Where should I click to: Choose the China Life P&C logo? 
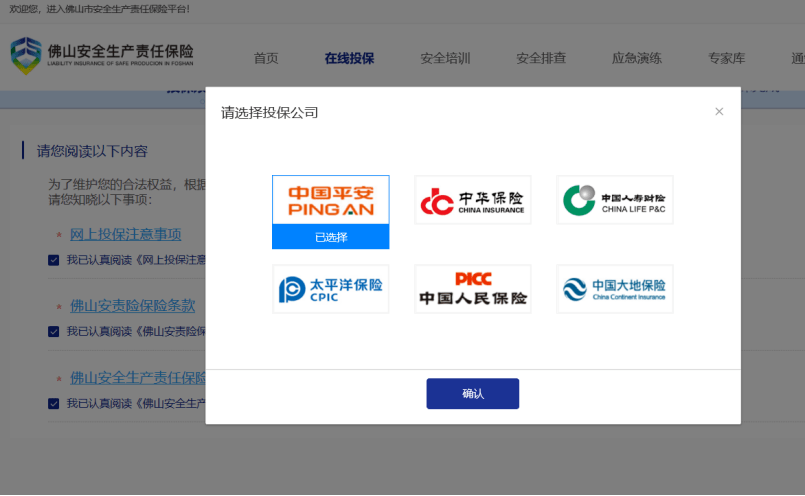coord(615,200)
